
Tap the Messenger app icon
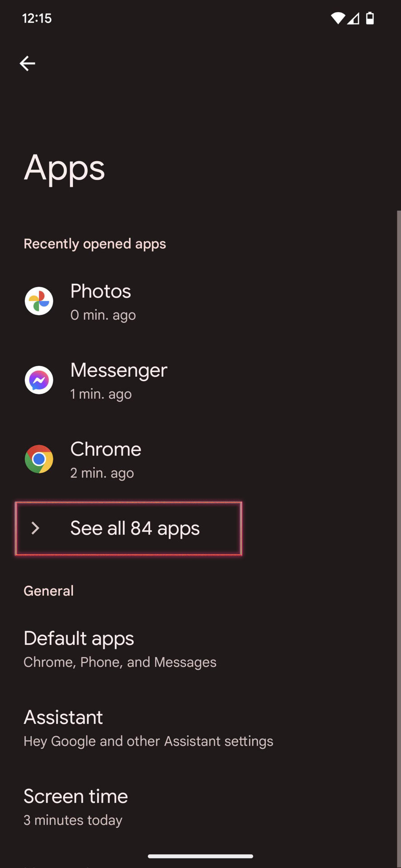tap(39, 380)
